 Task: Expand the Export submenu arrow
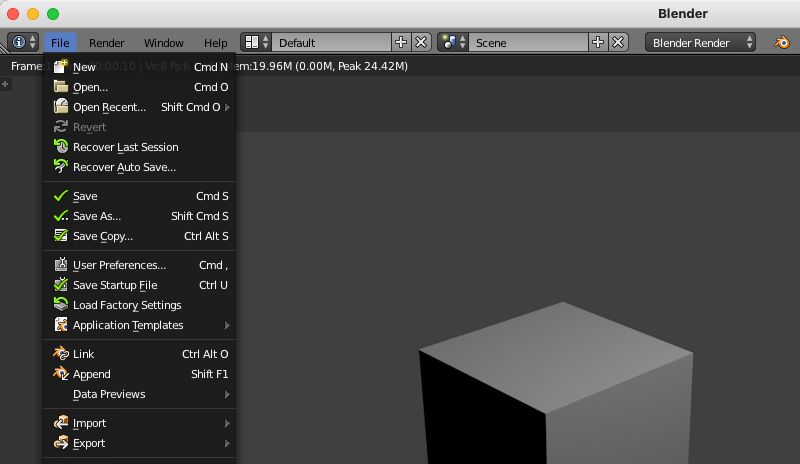tap(227, 443)
